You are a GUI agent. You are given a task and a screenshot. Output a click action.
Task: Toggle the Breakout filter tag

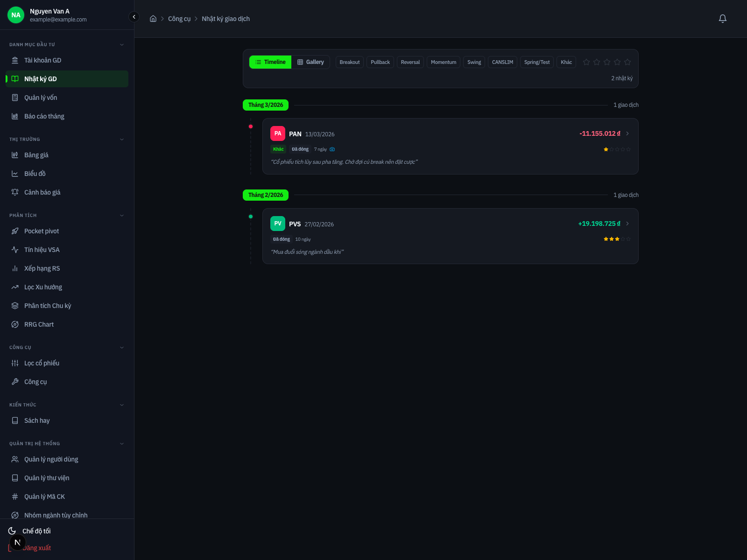(349, 62)
